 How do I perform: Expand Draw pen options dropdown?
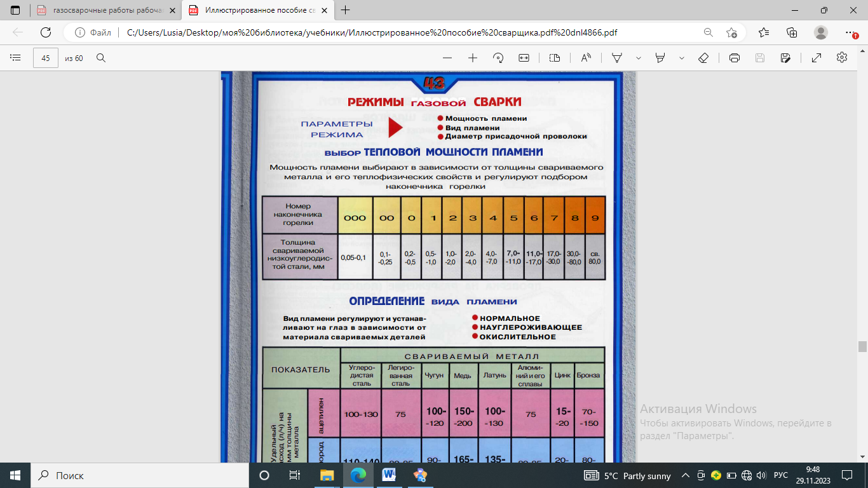(638, 58)
